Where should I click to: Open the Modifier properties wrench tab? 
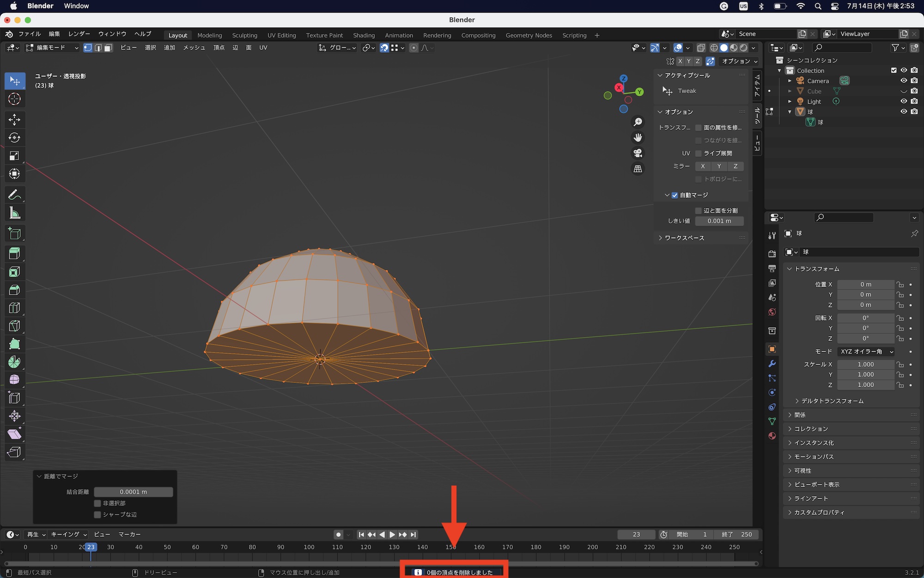pyautogui.click(x=772, y=364)
